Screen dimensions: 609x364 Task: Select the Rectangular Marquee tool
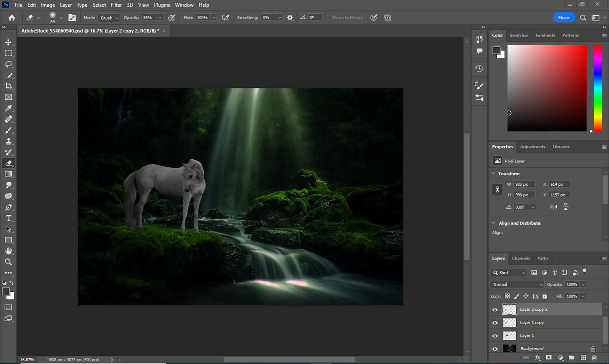(x=9, y=53)
